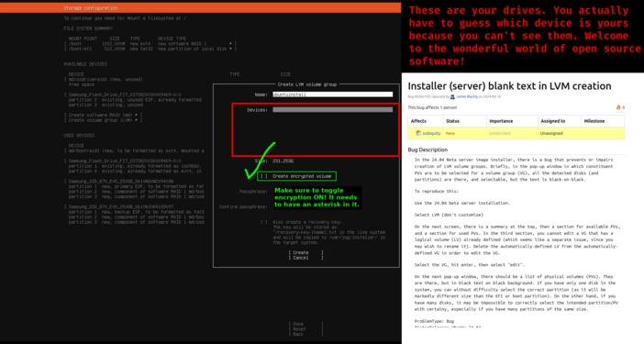Click the Storage configuration header title
The height and width of the screenshot is (344, 644).
(90, 8)
